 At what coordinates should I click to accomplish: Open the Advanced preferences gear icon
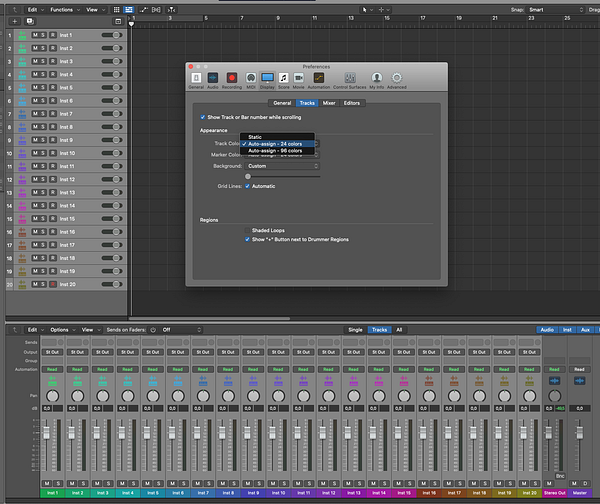point(397,79)
